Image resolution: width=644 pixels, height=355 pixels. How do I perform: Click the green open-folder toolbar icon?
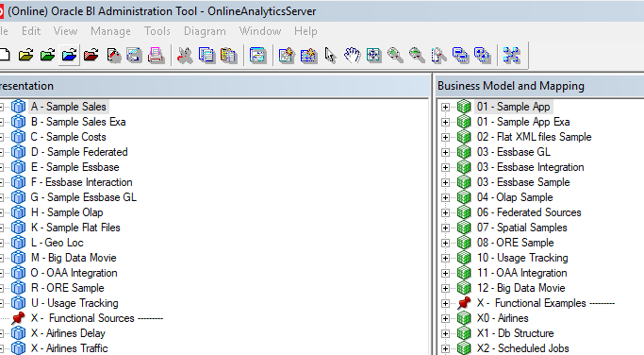tap(48, 55)
